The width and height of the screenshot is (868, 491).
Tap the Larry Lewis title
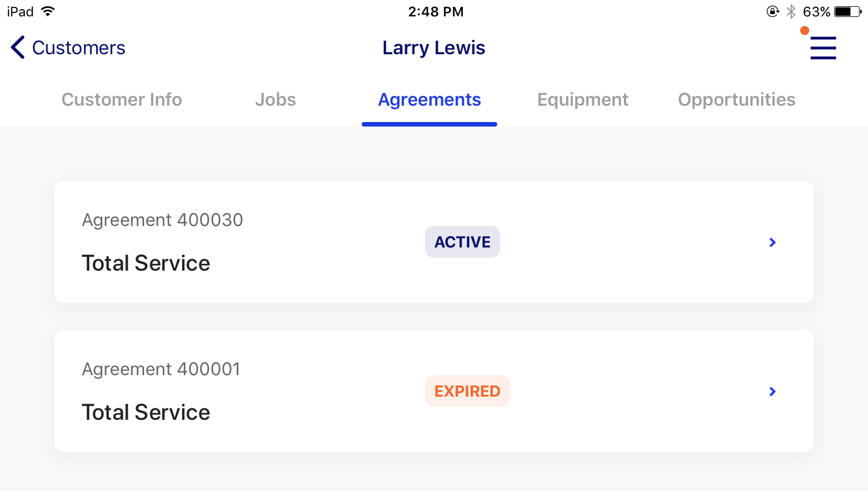(x=433, y=48)
